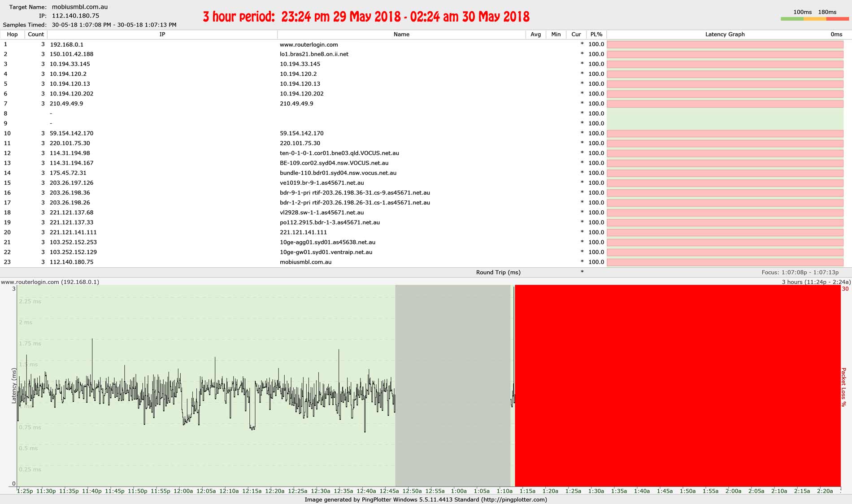This screenshot has height=504, width=852.
Task: Click the Name column header
Action: pyautogui.click(x=401, y=35)
